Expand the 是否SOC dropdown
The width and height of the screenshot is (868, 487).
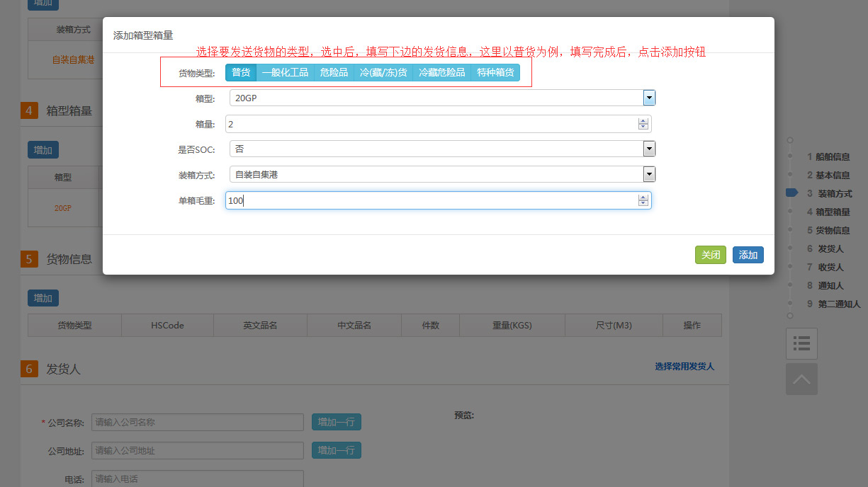[648, 149]
